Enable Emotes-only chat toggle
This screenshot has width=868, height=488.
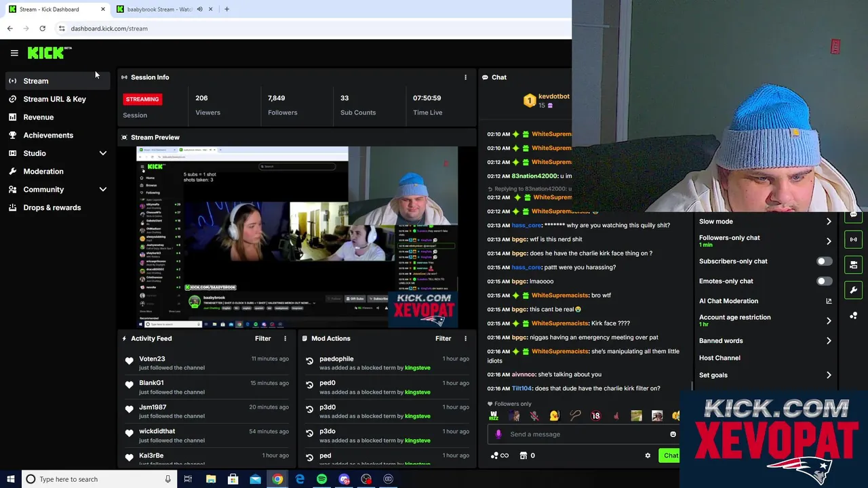[823, 281]
